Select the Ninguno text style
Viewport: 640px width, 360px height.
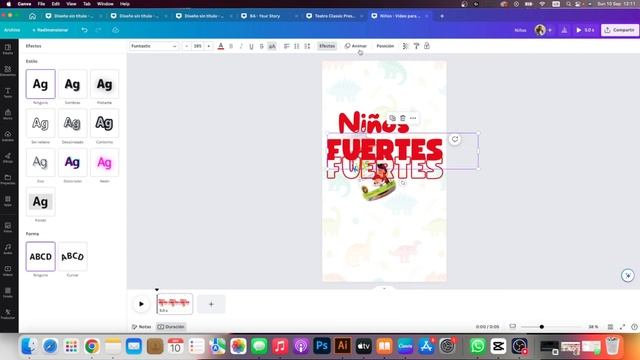pyautogui.click(x=40, y=84)
